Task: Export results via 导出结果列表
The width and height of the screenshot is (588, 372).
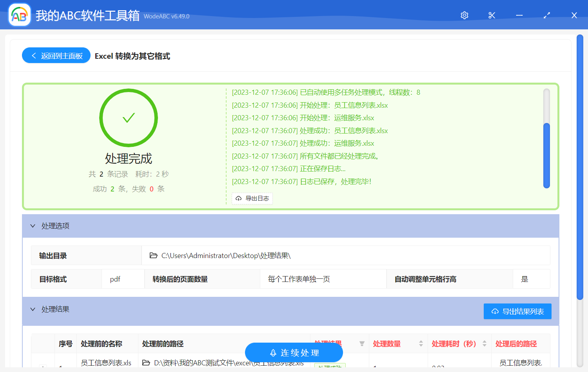Action: click(517, 311)
